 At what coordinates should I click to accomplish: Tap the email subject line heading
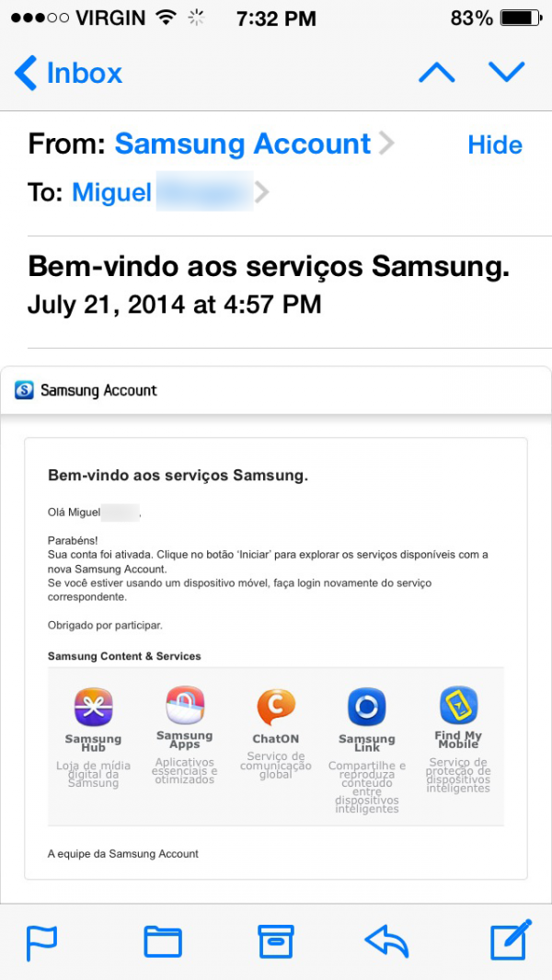(x=269, y=268)
